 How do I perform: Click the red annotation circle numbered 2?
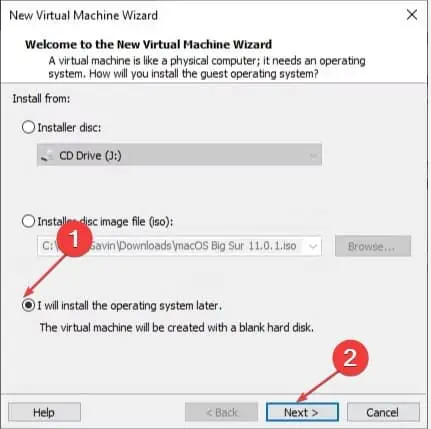[350, 358]
